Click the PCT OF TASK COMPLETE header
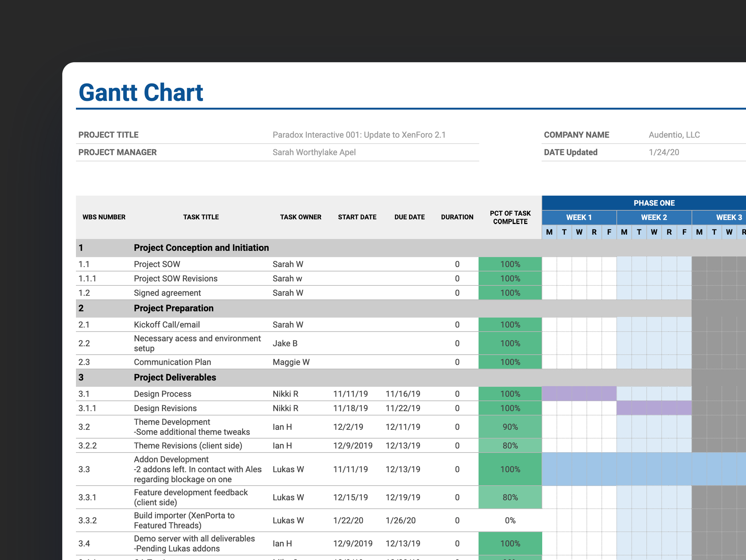 tap(510, 217)
